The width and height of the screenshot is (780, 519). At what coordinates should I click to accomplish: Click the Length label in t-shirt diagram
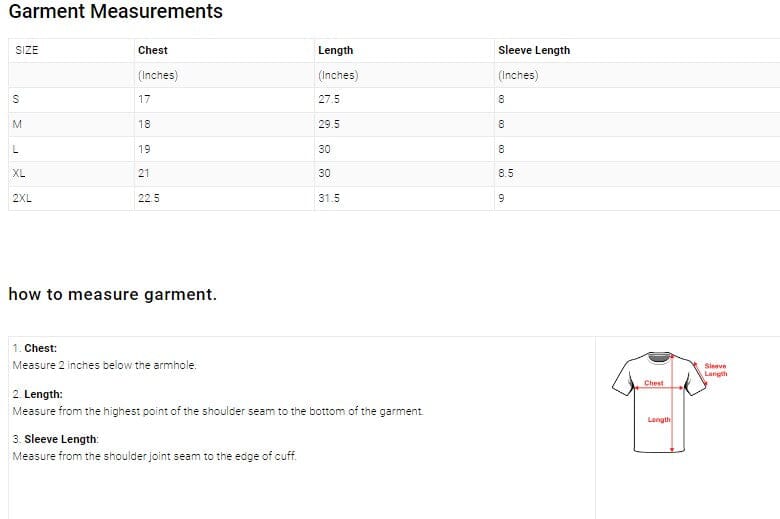point(659,419)
